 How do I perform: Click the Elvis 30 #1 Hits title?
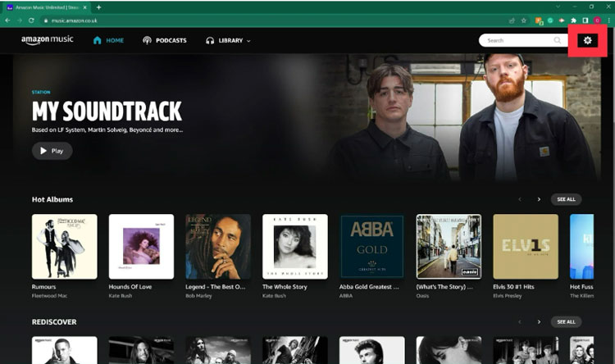(513, 287)
